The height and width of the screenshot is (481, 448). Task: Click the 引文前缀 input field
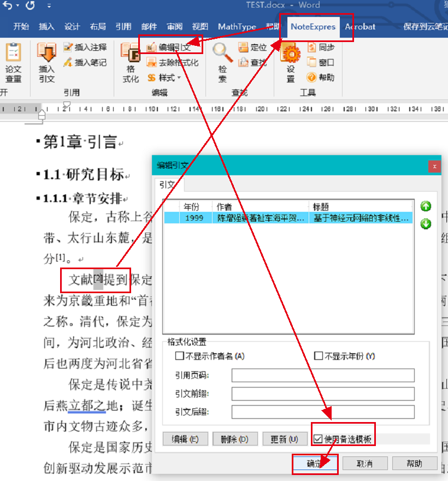(x=323, y=394)
